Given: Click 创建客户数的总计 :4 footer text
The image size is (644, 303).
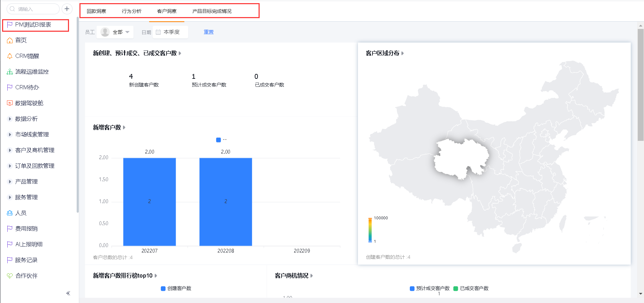Looking at the screenshot, I should (x=388, y=257).
